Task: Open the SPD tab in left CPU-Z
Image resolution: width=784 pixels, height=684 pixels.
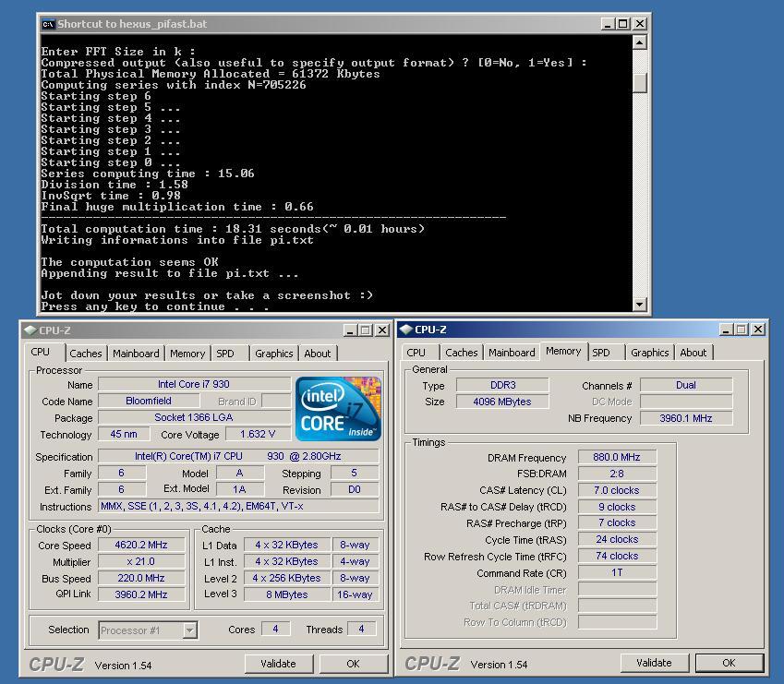Action: (225, 354)
